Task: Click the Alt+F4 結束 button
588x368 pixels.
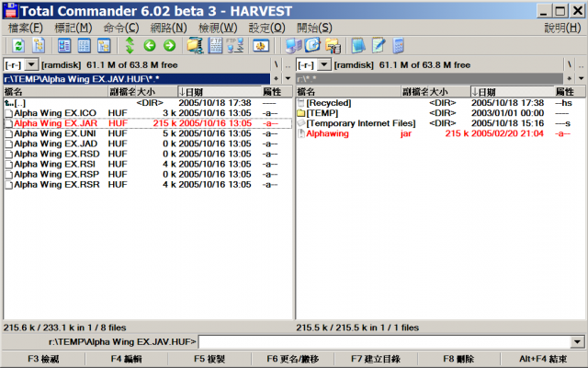Action: [543, 359]
